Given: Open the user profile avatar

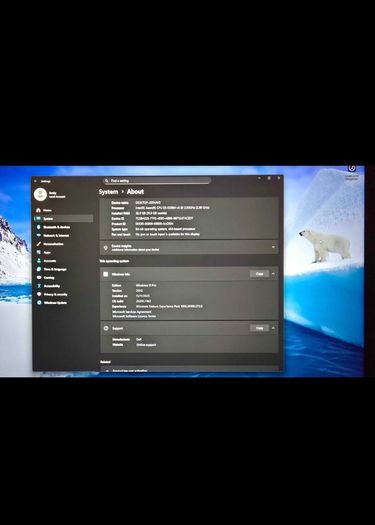Looking at the screenshot, I should pos(41,195).
